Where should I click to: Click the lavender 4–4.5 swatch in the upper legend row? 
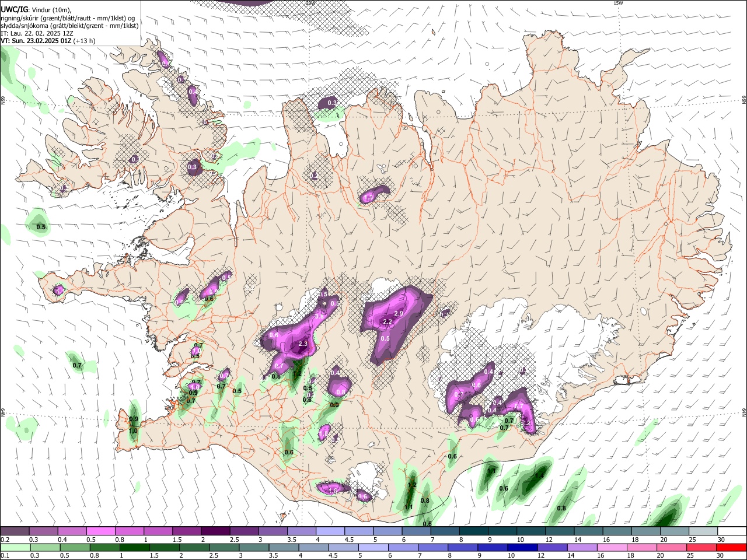(x=330, y=531)
